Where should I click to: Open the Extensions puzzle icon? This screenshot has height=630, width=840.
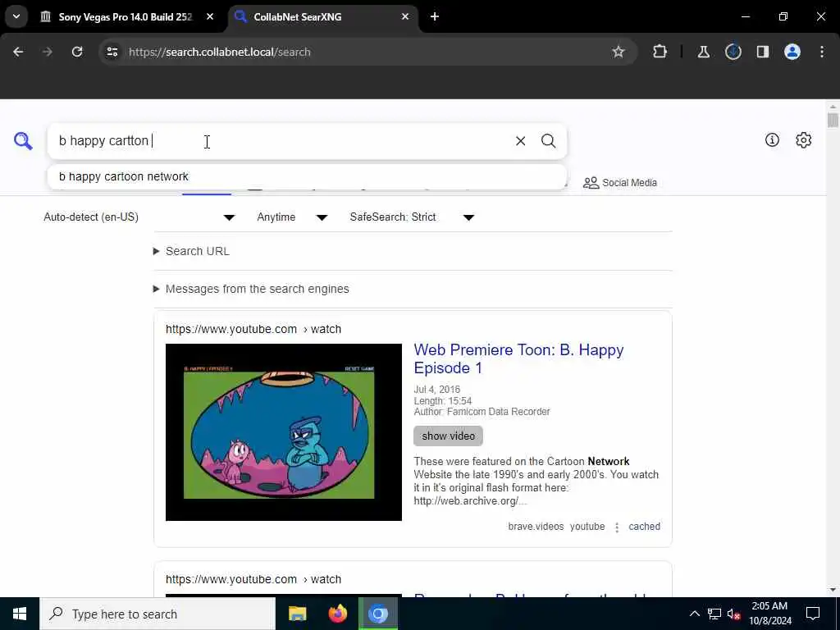pos(660,52)
